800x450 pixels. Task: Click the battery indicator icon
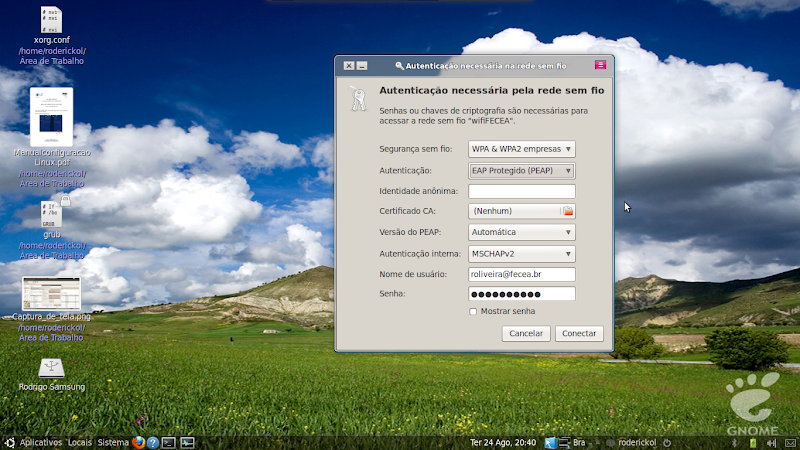click(753, 443)
